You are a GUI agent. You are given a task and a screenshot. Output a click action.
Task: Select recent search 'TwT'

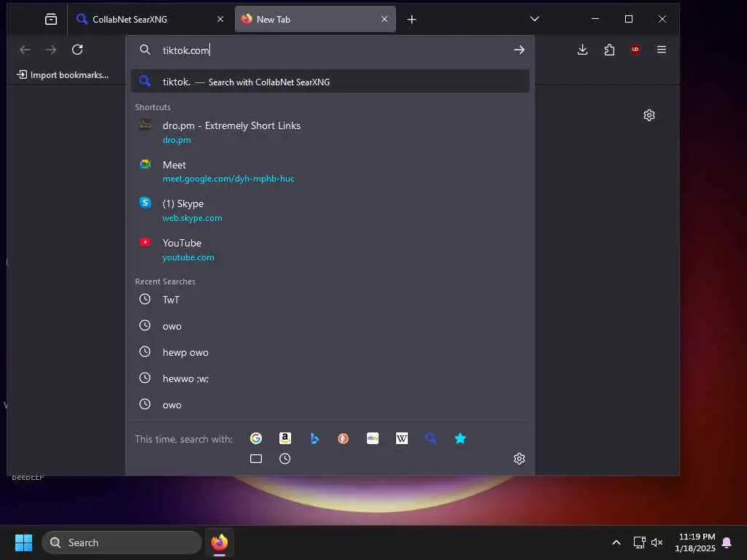point(330,300)
